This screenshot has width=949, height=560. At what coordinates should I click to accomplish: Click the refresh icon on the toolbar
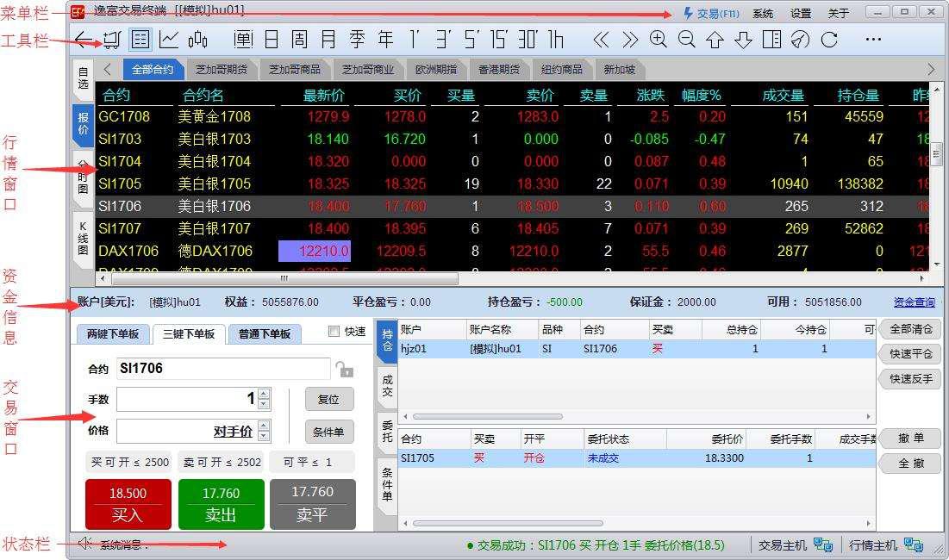coord(828,39)
